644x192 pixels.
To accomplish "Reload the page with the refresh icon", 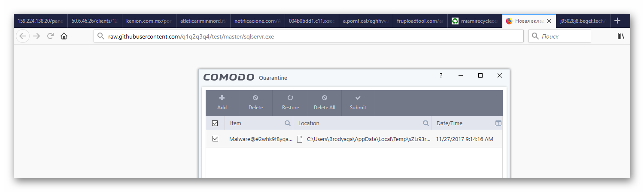I will click(x=50, y=36).
